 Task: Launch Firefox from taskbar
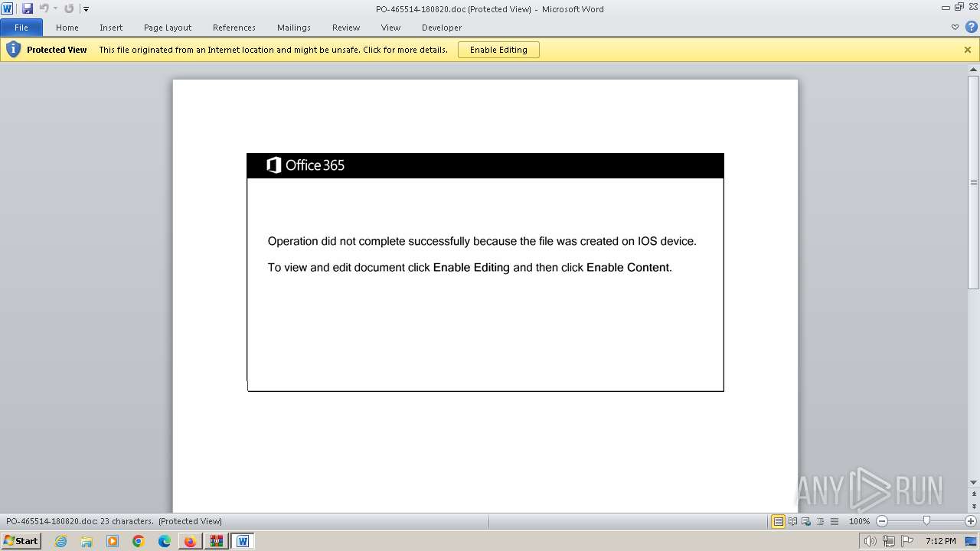click(x=190, y=541)
